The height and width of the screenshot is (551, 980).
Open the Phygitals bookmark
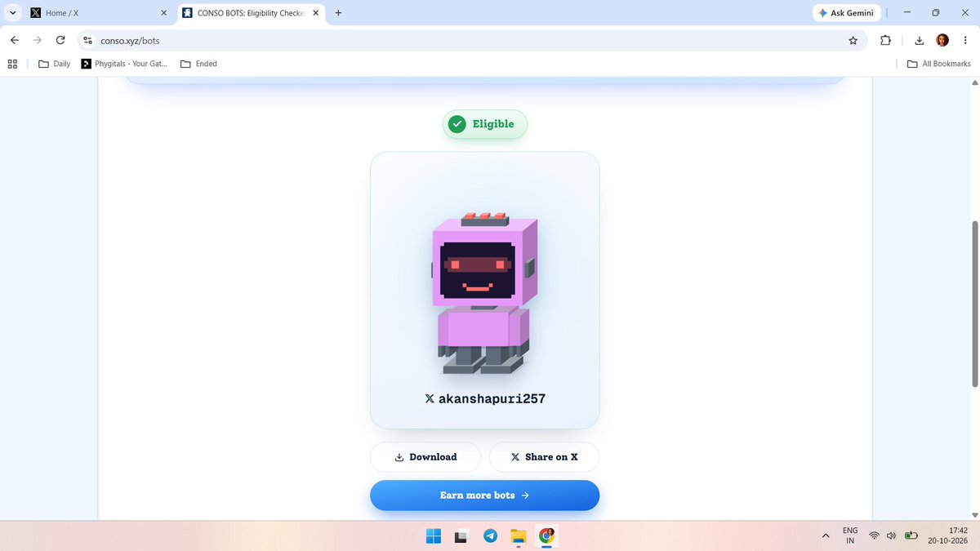point(125,64)
